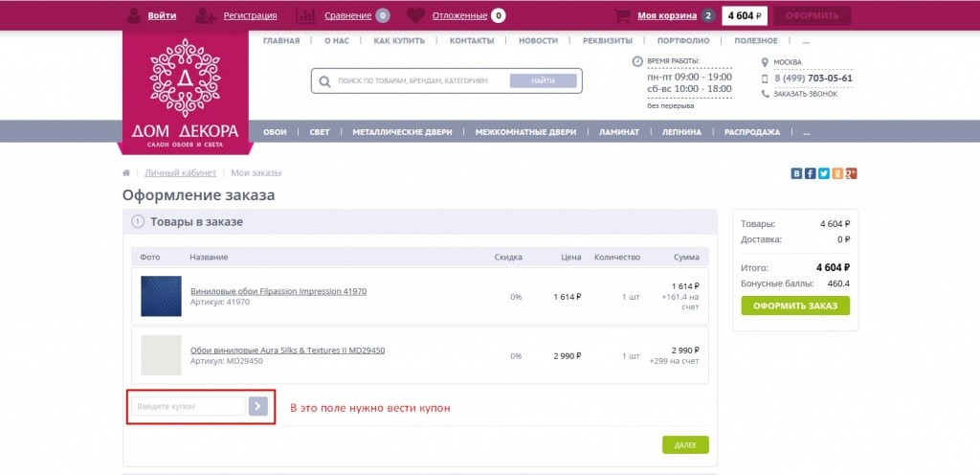Submit coupon with arrow button
This screenshot has width=980, height=475.
[x=257, y=406]
